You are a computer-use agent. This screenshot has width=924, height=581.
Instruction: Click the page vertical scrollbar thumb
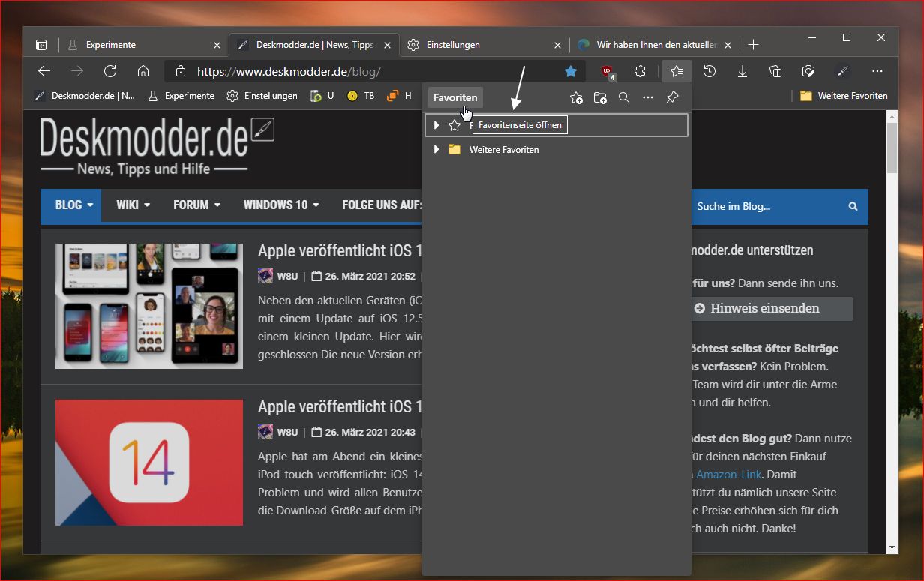892,148
